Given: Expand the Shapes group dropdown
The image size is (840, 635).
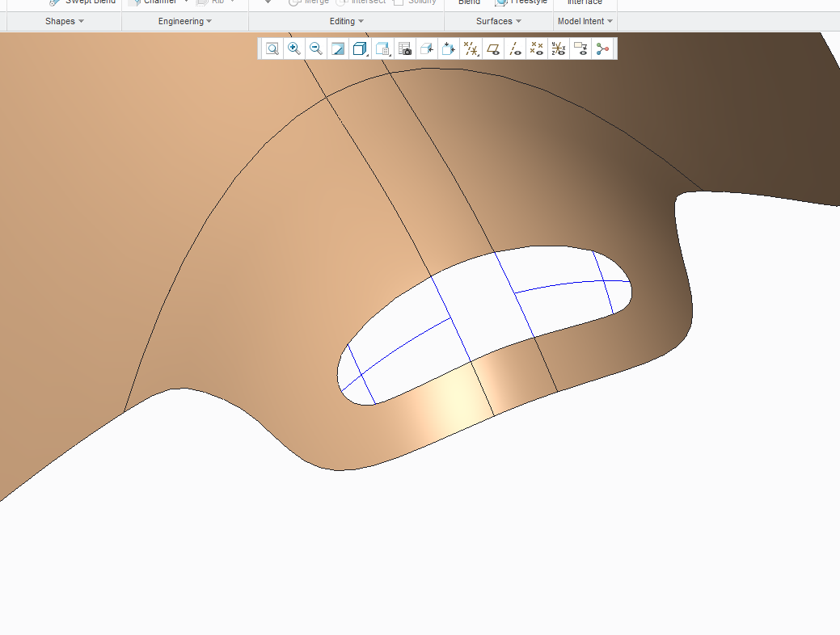Looking at the screenshot, I should [x=65, y=22].
